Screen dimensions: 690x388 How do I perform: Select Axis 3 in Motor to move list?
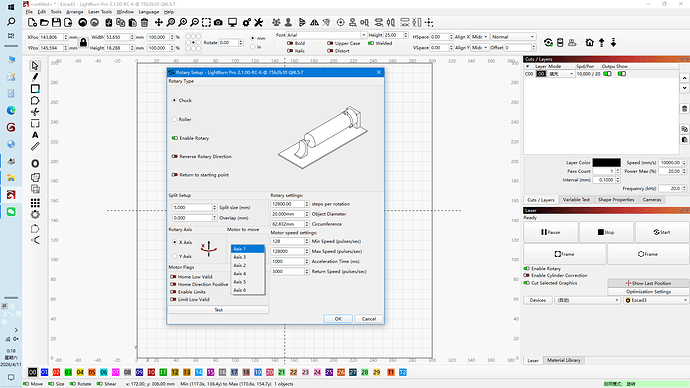coord(248,257)
